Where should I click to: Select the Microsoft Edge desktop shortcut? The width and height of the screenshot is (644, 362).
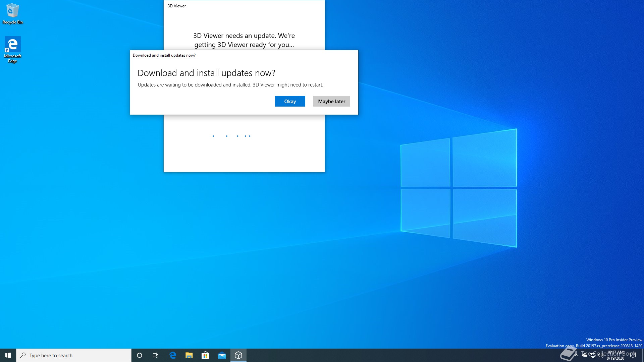coord(12,49)
